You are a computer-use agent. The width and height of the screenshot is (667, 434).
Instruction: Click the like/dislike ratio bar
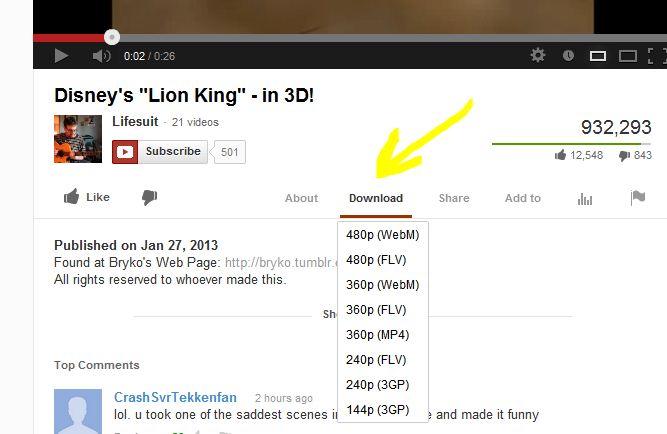point(571,144)
